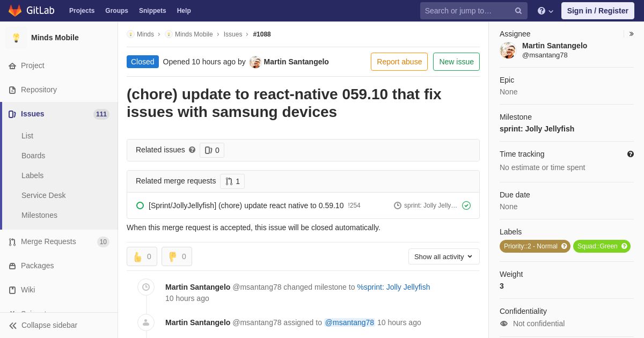Click the GitLab fox logo

pyautogui.click(x=15, y=11)
